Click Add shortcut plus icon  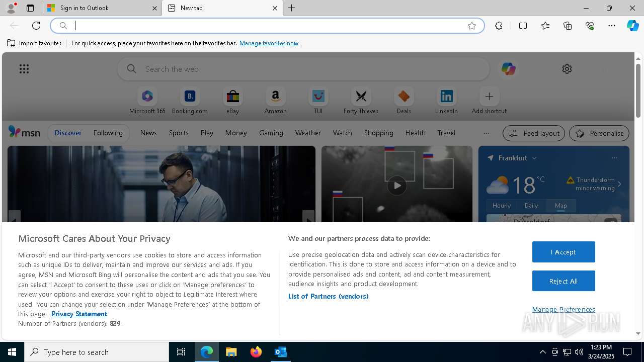pyautogui.click(x=489, y=96)
